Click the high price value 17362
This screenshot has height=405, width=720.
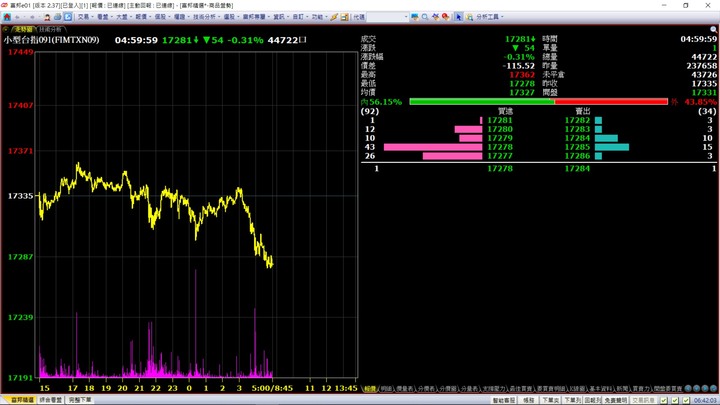pyautogui.click(x=522, y=75)
